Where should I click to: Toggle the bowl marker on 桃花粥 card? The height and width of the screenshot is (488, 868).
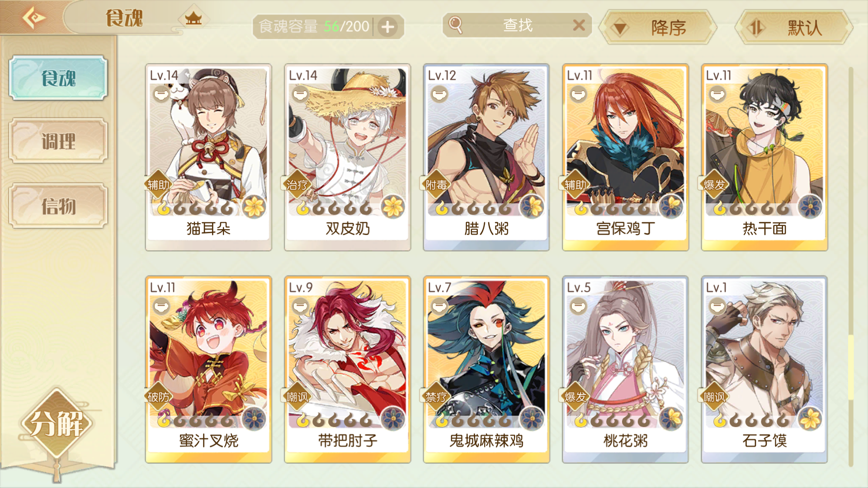[x=578, y=307]
